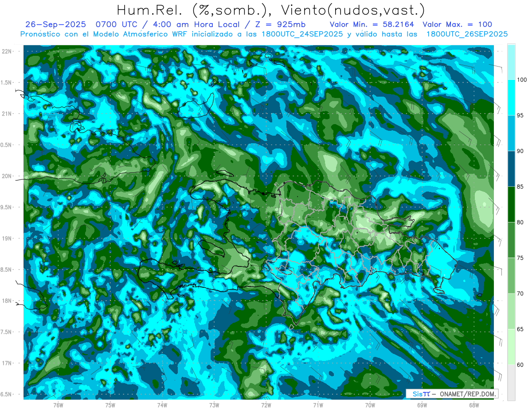532x411 pixels.
Task: Click the 22N latitude axis label
Action: click(x=8, y=51)
